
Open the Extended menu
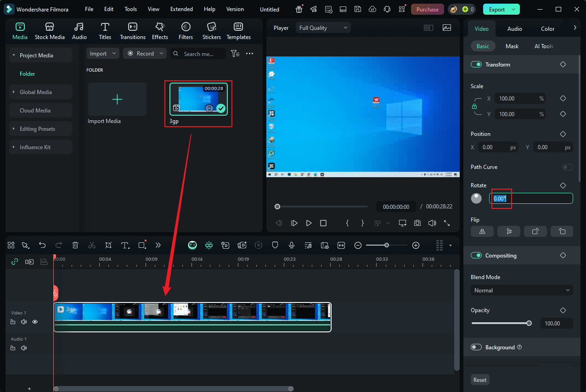181,9
